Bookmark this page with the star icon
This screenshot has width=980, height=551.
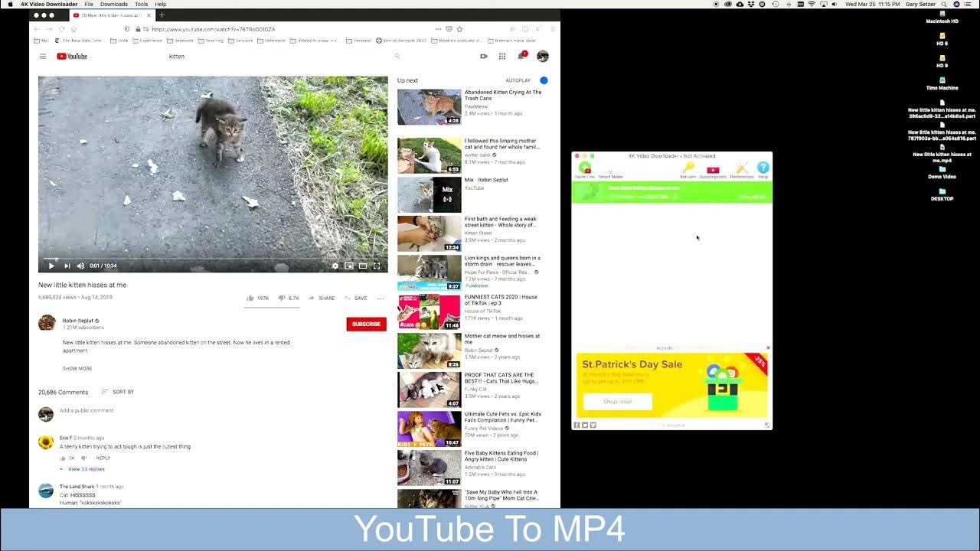click(459, 29)
